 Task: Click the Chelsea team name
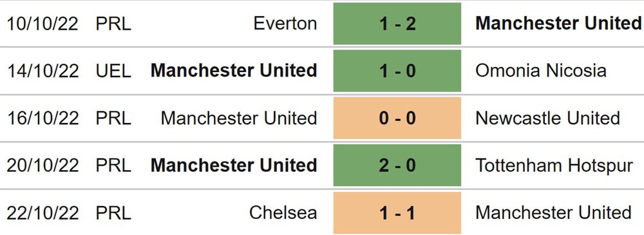click(283, 213)
